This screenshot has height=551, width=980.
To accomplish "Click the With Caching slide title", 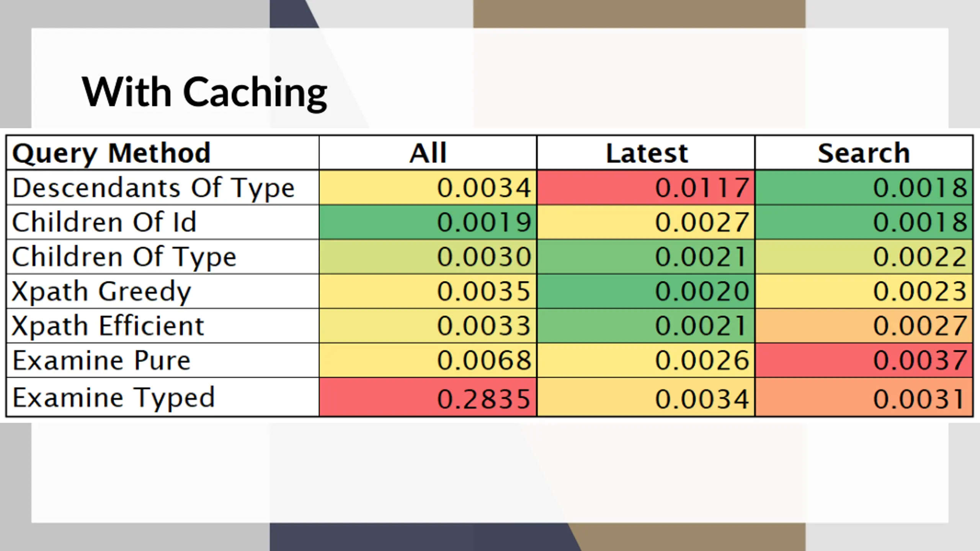I will (x=204, y=93).
